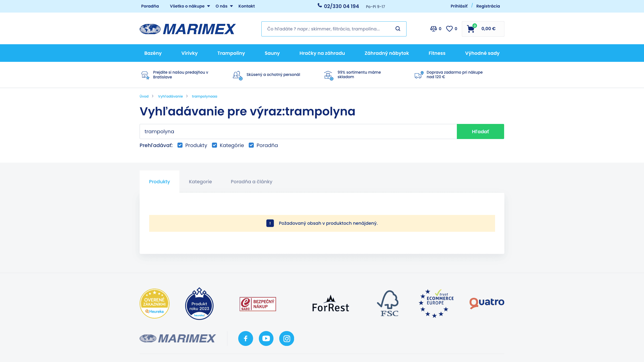The image size is (644, 362).
Task: Open the Instagram profile icon
Action: coord(287,339)
